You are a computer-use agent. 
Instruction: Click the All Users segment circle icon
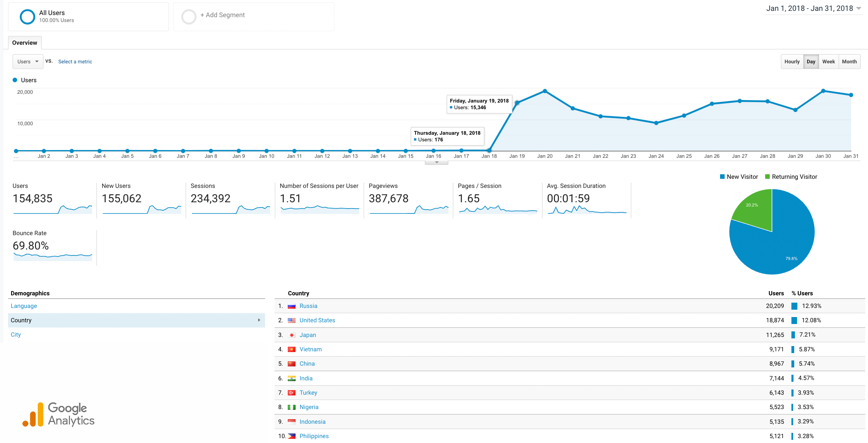pyautogui.click(x=28, y=16)
